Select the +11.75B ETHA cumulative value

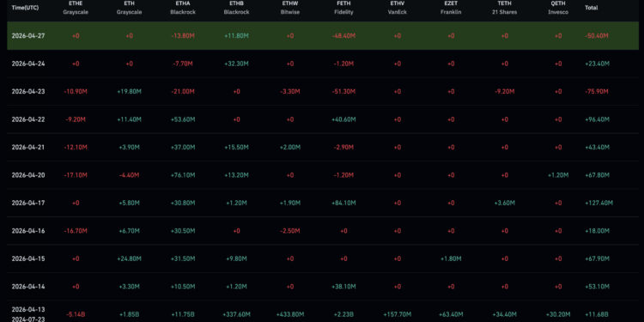[x=183, y=314]
